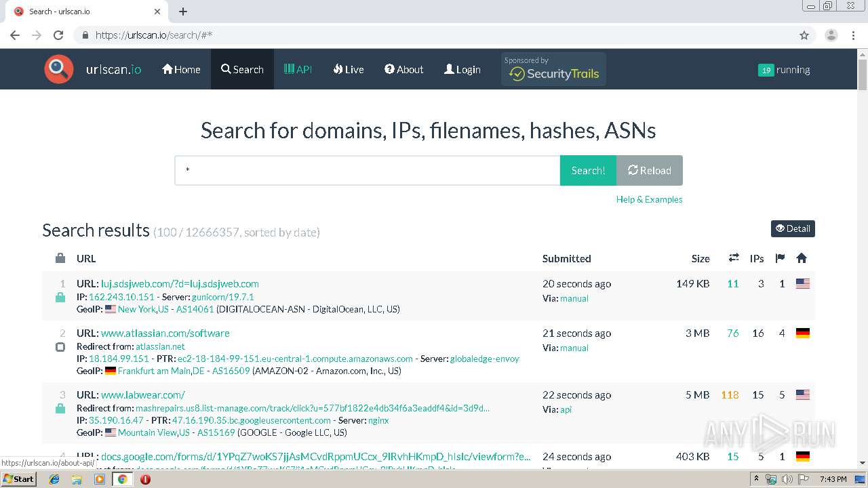Open the Home nav item
Viewport: 868px width, 488px height.
[x=181, y=69]
